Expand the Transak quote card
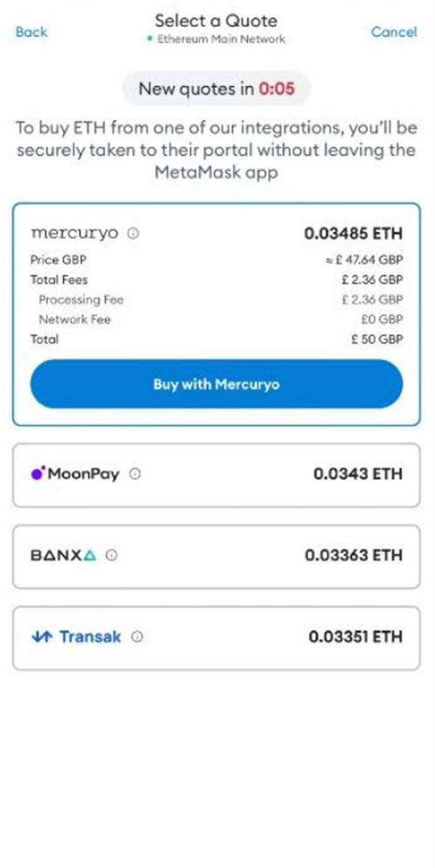 pos(217,637)
